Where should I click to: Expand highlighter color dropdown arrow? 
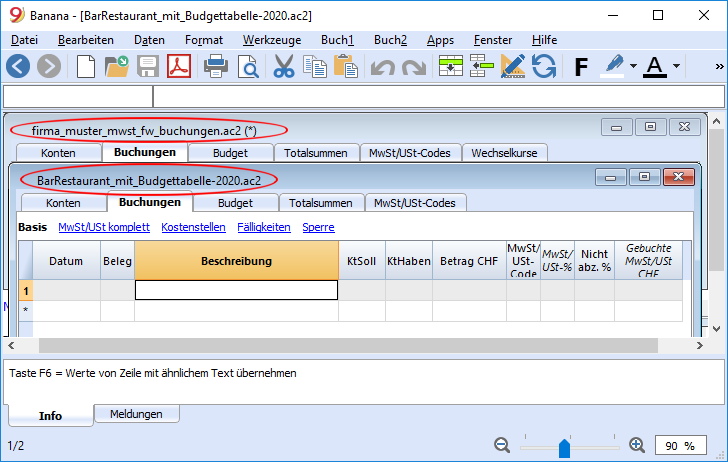(x=633, y=66)
